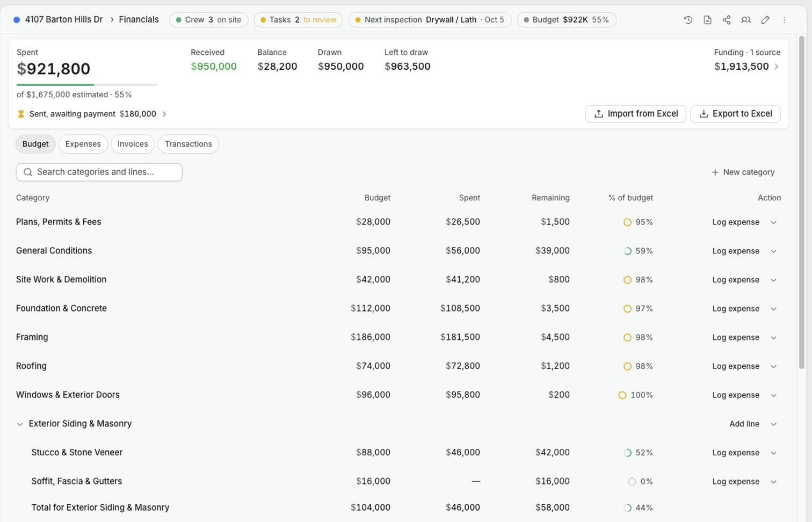Focus the Search categories and lines field

[x=99, y=172]
